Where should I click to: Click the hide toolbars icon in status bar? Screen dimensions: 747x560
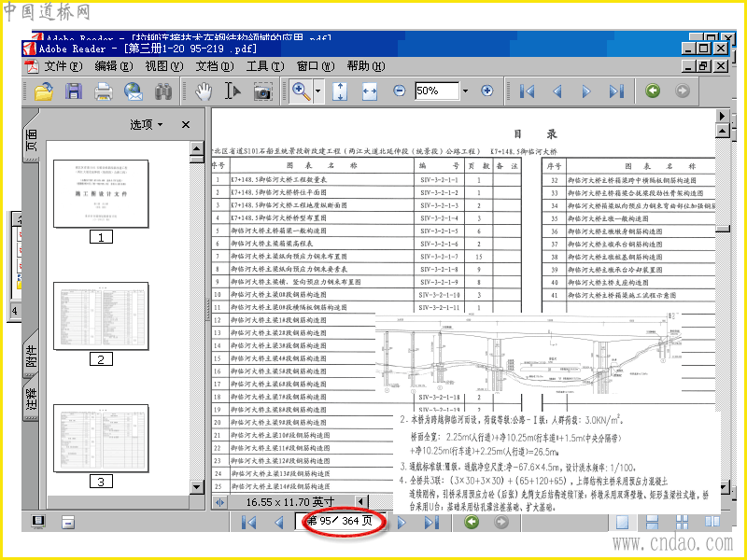pos(67,523)
